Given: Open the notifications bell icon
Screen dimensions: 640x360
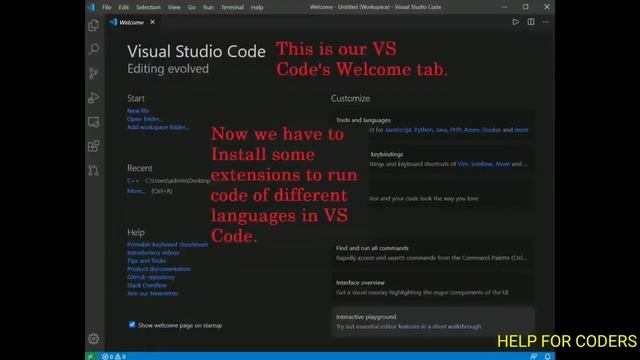Looking at the screenshot, I should 547,356.
